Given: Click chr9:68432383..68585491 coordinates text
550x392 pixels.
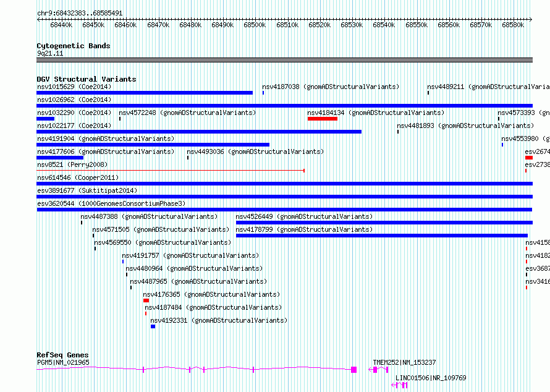Looking at the screenshot, I should (80, 14).
